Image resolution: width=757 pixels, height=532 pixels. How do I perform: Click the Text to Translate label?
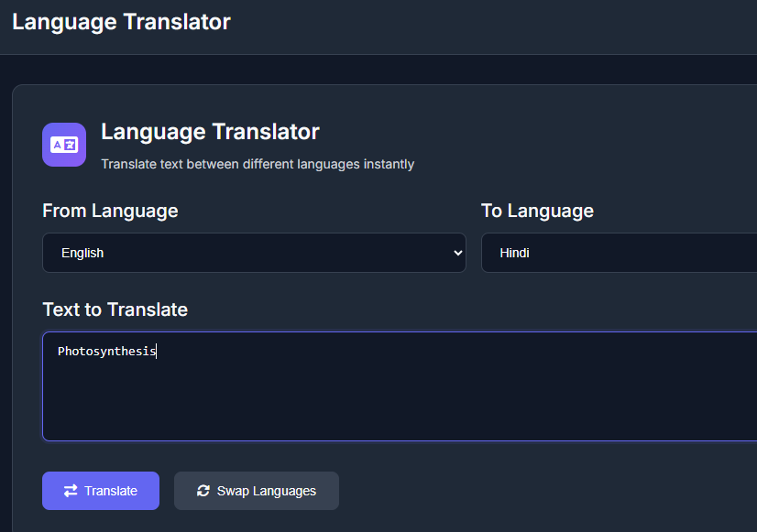coord(115,309)
